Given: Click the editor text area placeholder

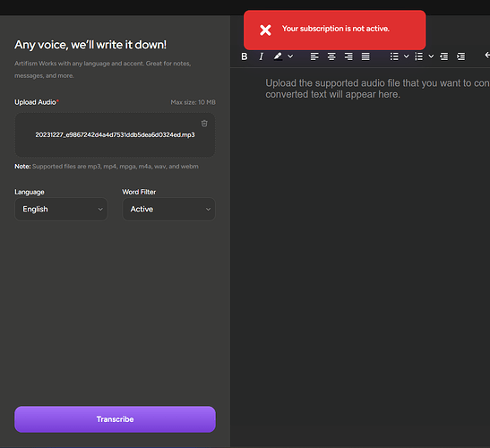Looking at the screenshot, I should [377, 89].
